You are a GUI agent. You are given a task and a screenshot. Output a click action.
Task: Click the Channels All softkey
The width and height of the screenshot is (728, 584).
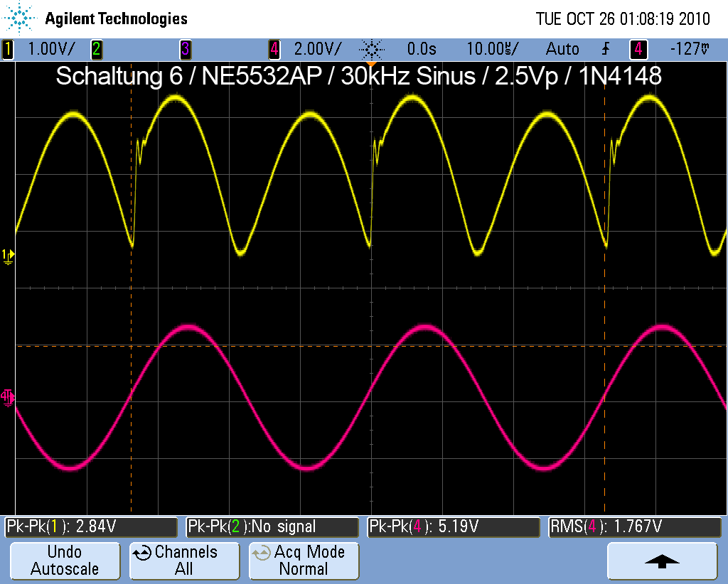pos(184,561)
